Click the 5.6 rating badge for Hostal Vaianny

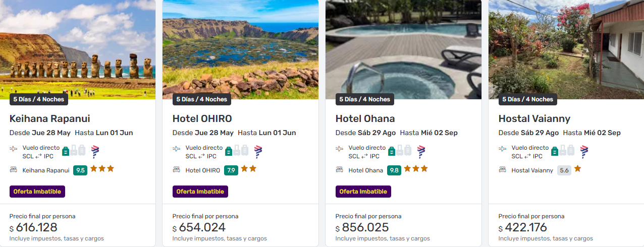564,170
